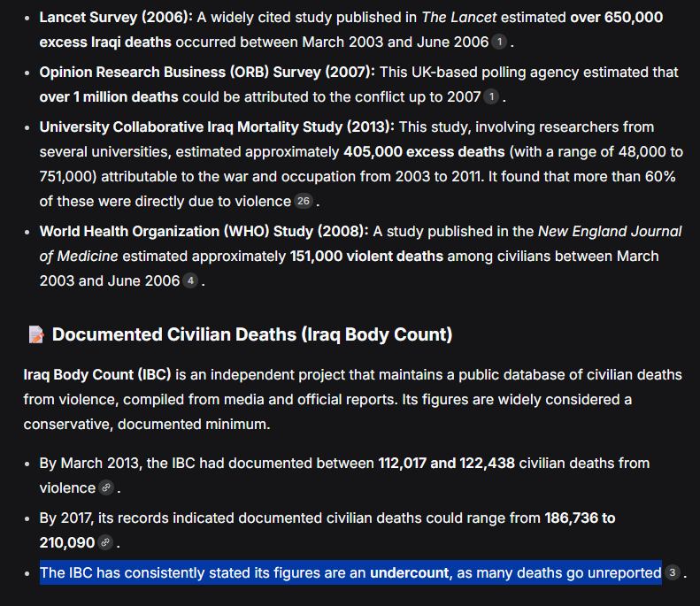Click the phrase conservative, documented minimum.
This screenshot has height=606, width=700.
(147, 424)
